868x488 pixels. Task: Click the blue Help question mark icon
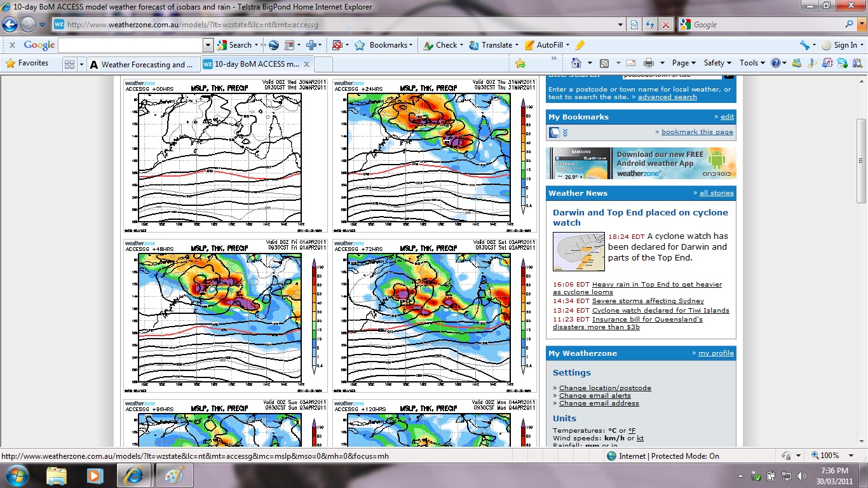point(775,63)
